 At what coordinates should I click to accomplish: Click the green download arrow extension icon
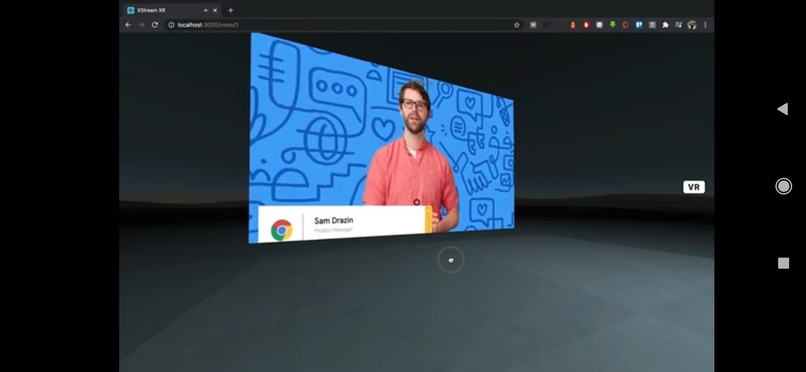point(612,25)
